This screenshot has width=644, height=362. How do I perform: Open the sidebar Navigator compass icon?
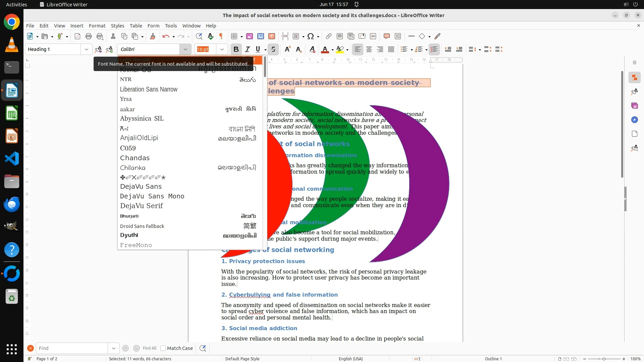pos(634,120)
